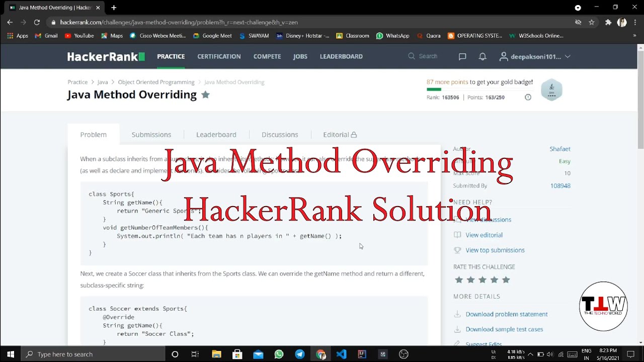The height and width of the screenshot is (362, 644).
Task: Open File Explorer from the taskbar
Action: pyautogui.click(x=216, y=354)
